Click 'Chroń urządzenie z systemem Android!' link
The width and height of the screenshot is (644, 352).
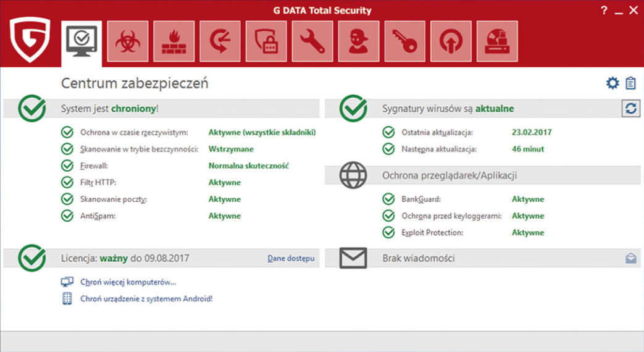pyautogui.click(x=146, y=299)
